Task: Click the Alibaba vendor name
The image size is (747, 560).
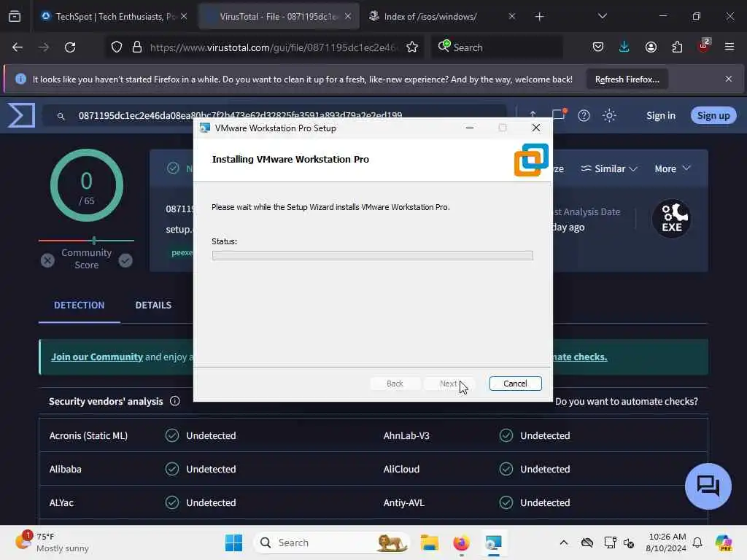Action: pos(65,469)
